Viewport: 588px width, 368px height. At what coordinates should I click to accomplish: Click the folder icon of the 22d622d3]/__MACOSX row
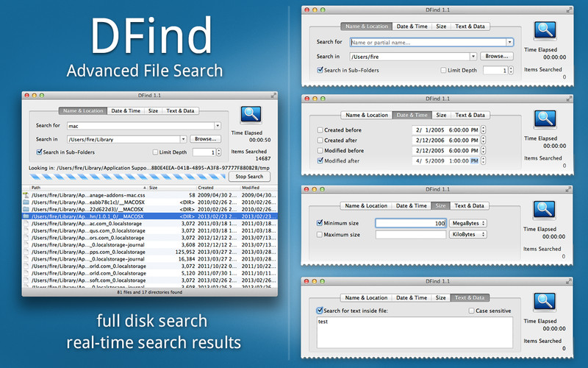tap(26, 209)
